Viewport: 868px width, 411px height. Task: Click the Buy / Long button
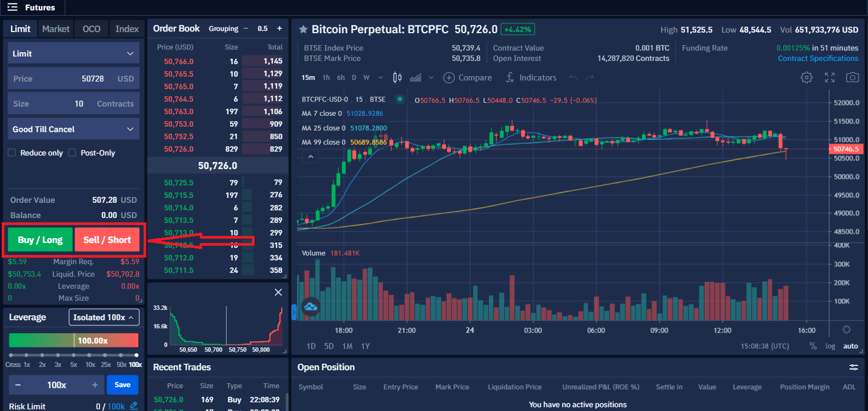coord(40,240)
